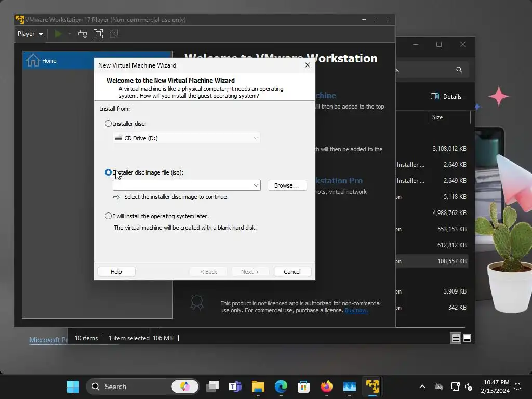Show hidden system tray icons chevron
The image size is (532, 399).
click(x=422, y=387)
